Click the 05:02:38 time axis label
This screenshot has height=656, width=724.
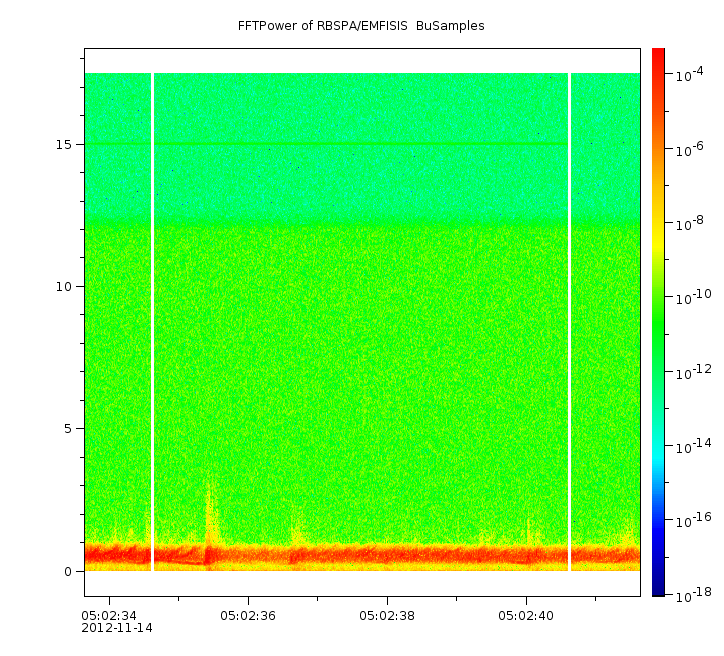click(x=387, y=615)
